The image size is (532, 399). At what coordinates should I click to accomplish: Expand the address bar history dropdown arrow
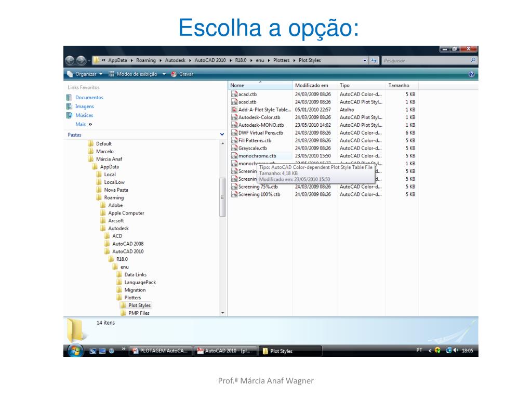pos(365,60)
